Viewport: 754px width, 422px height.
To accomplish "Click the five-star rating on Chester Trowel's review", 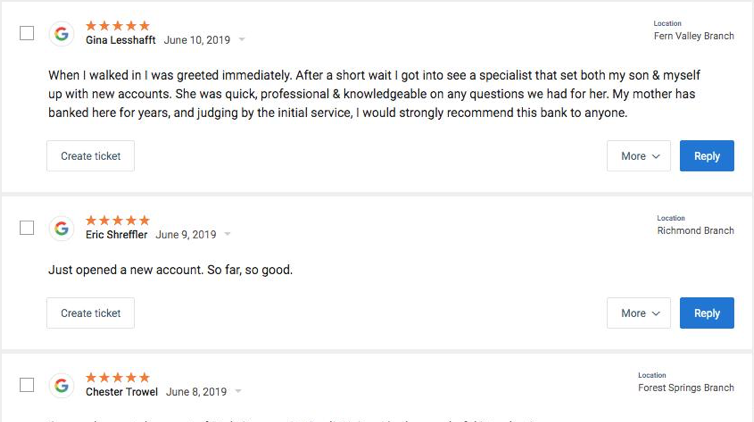I will tap(118, 377).
